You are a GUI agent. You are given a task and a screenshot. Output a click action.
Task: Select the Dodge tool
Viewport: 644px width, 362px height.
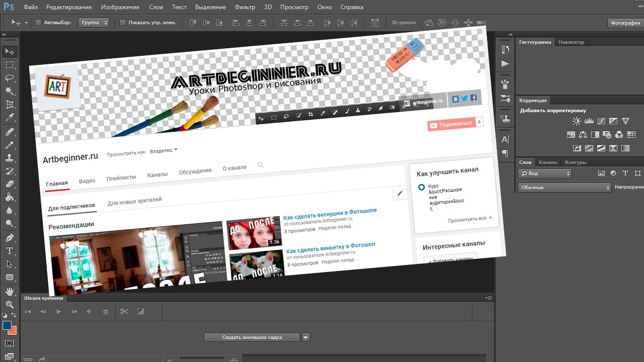[10, 223]
